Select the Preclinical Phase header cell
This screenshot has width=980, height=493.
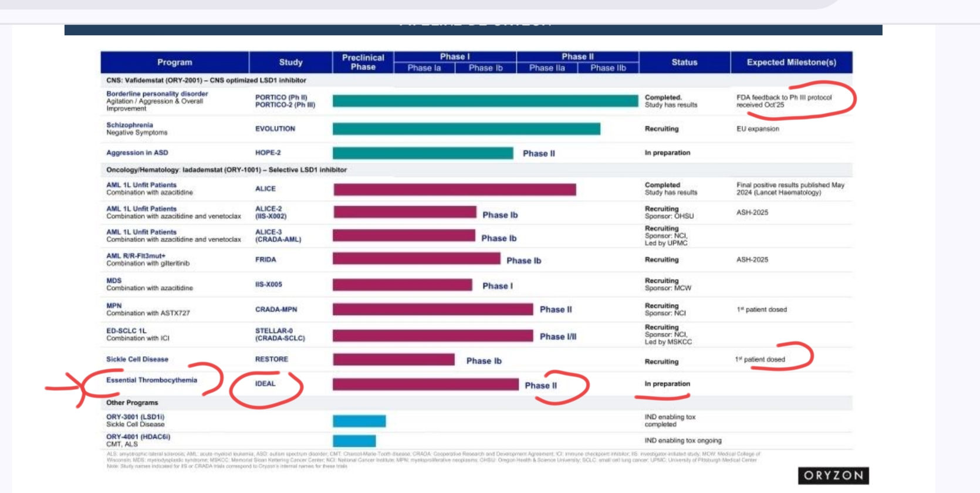click(363, 62)
